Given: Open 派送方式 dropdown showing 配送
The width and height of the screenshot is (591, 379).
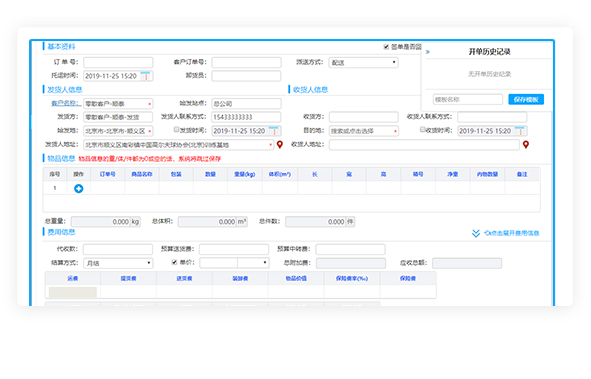Looking at the screenshot, I should tap(363, 63).
